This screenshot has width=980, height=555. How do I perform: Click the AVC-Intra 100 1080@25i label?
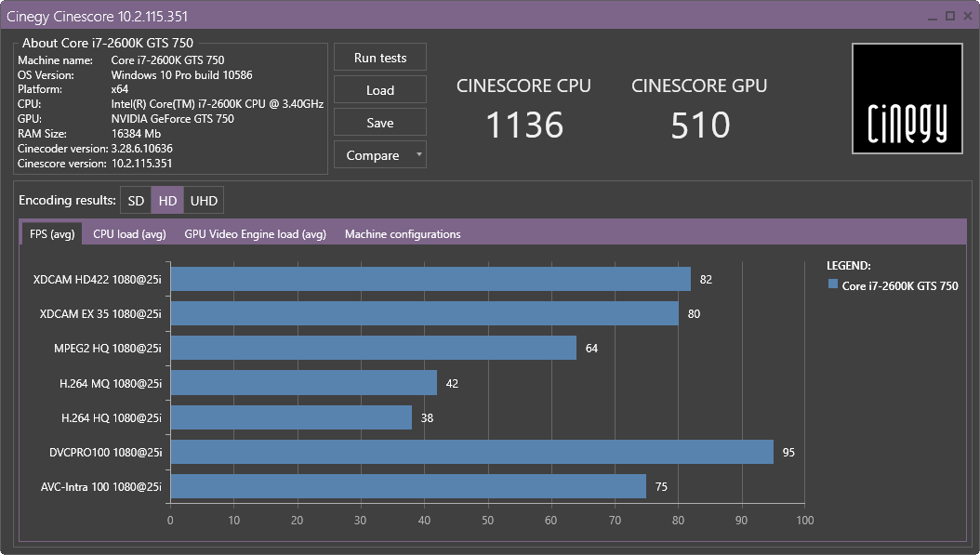(100, 486)
